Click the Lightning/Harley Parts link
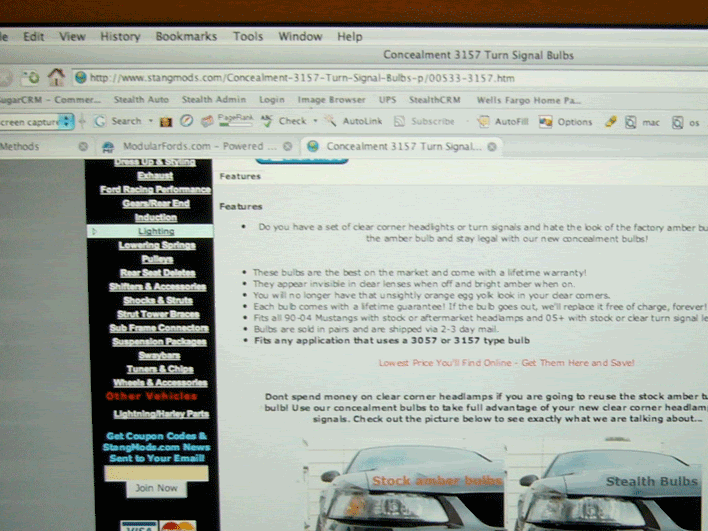This screenshot has height=531, width=708. click(x=161, y=414)
